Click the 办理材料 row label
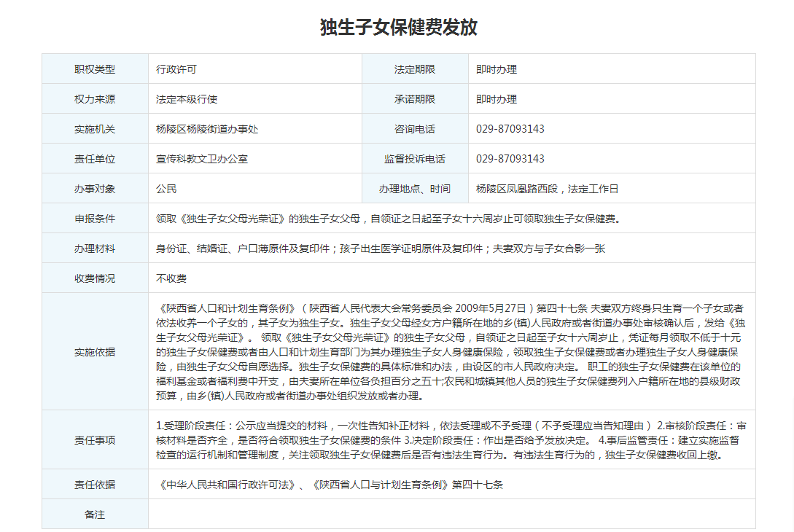The image size is (794, 532). pyautogui.click(x=95, y=249)
